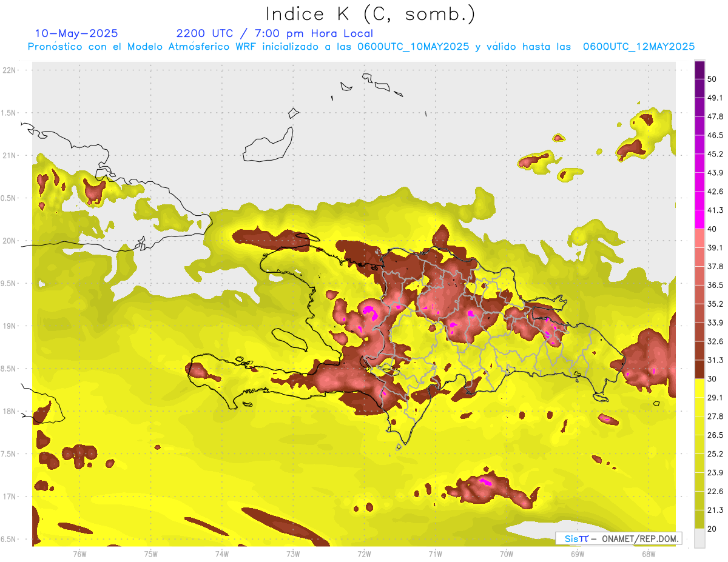Click the 25.2 scale label
This screenshot has height=562, width=728.
tap(715, 454)
